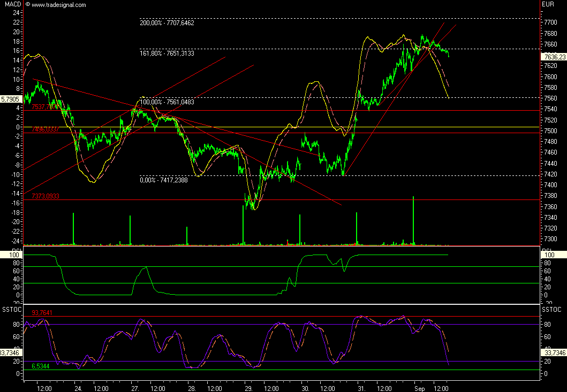Click the 24. date on time axis
The image size is (567, 392).
point(78,389)
